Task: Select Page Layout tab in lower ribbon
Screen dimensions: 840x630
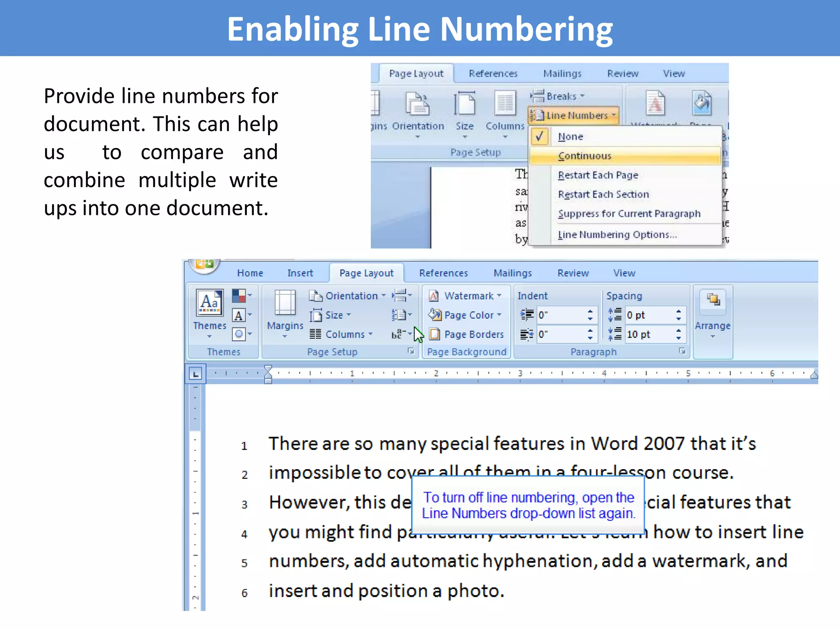Action: [x=367, y=273]
